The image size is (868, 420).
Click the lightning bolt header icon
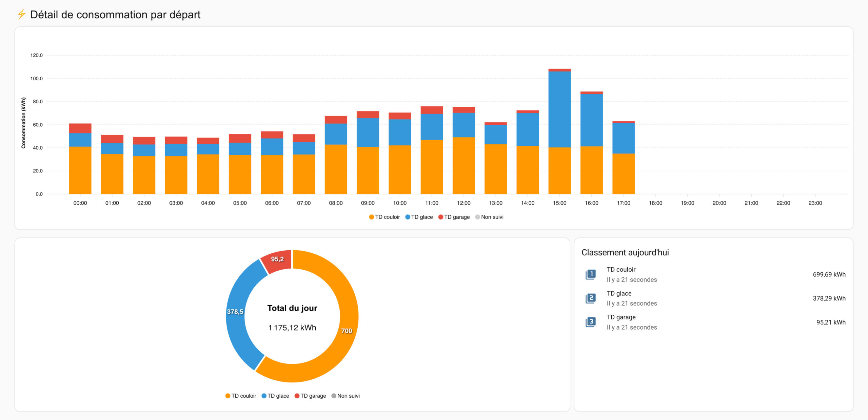pos(21,14)
